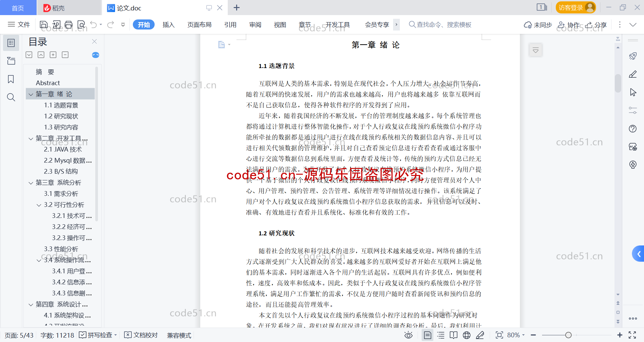Click 文档校对 in the status bar
This screenshot has height=342, width=644.
141,335
